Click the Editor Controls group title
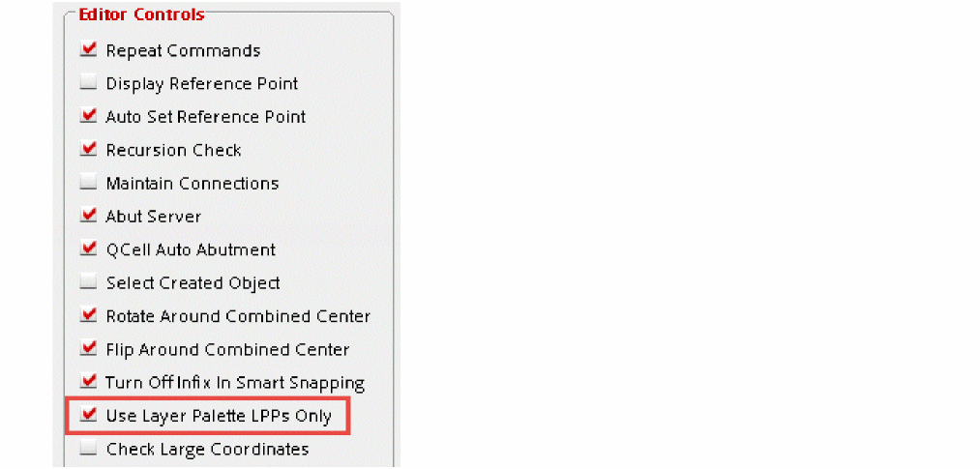The width and height of the screenshot is (980, 469). point(141,15)
